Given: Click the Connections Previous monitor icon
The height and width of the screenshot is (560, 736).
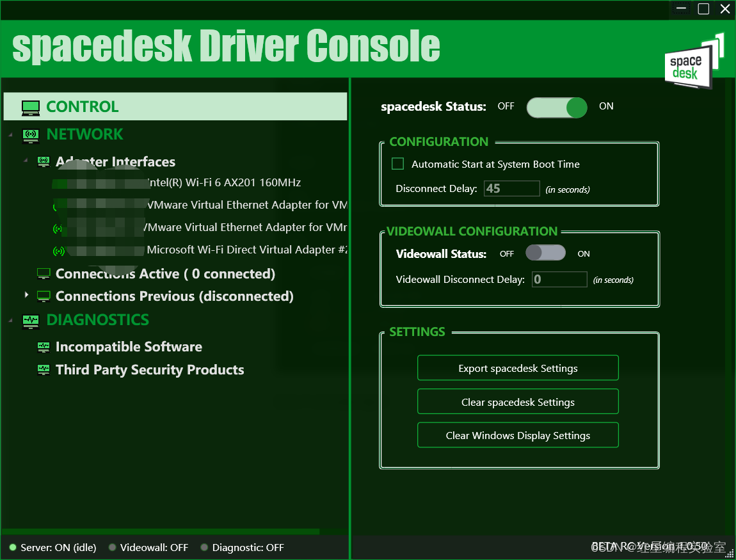Looking at the screenshot, I should click(44, 296).
